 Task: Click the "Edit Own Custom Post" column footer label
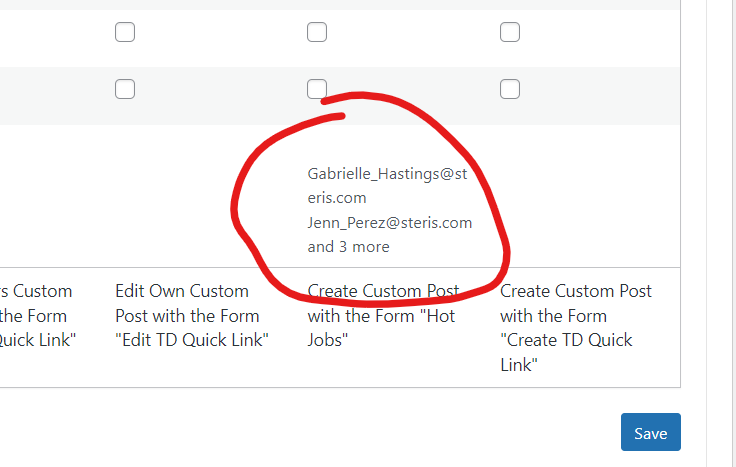192,315
